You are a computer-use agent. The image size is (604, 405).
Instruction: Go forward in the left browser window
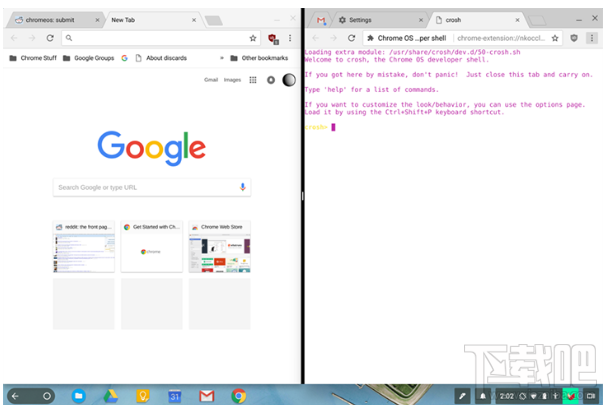[x=32, y=38]
